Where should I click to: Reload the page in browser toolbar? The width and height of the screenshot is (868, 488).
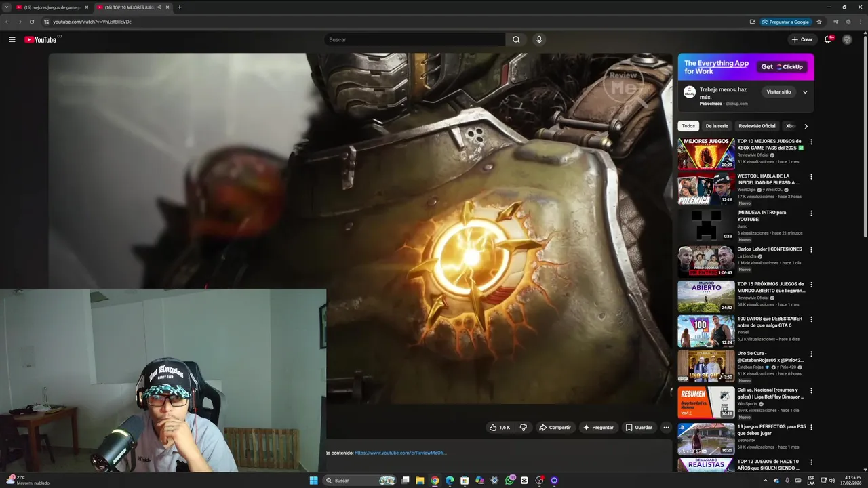[31, 22]
